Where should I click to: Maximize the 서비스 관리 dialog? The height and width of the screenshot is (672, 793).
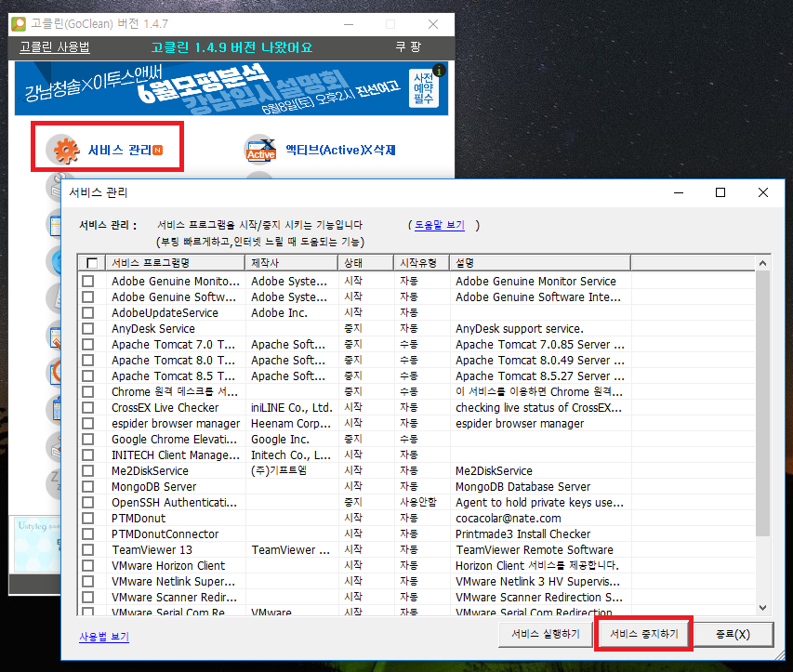(x=720, y=192)
